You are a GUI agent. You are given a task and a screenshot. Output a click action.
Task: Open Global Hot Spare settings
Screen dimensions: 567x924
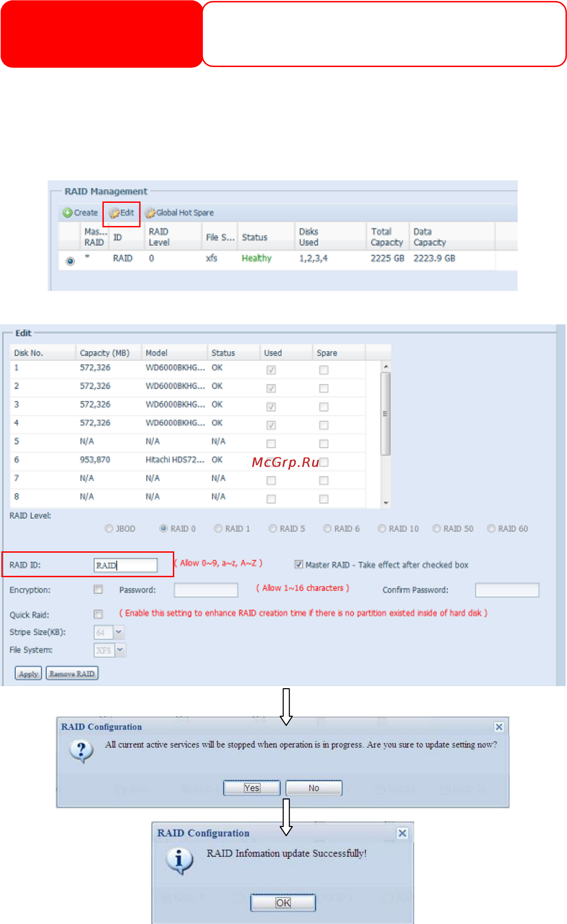click(179, 213)
